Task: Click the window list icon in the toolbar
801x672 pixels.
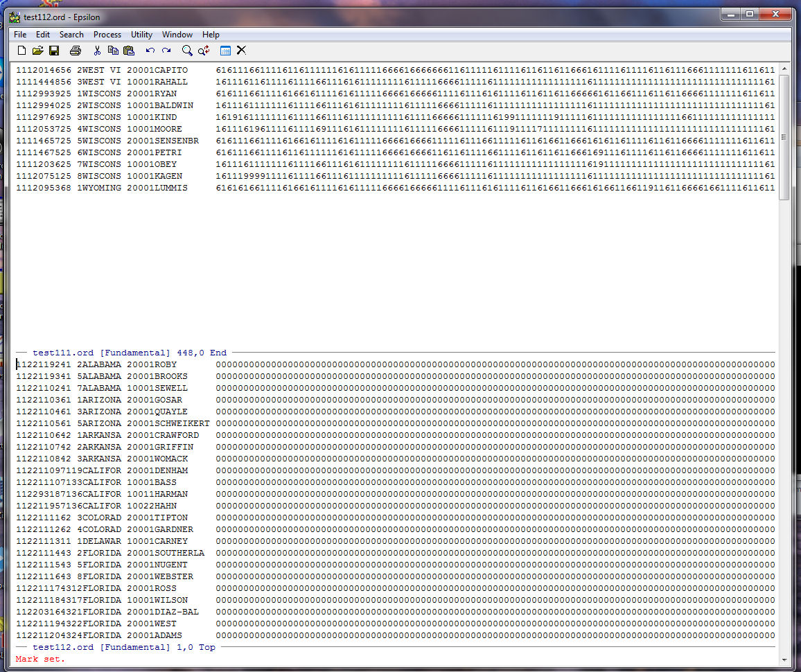Action: pos(225,51)
